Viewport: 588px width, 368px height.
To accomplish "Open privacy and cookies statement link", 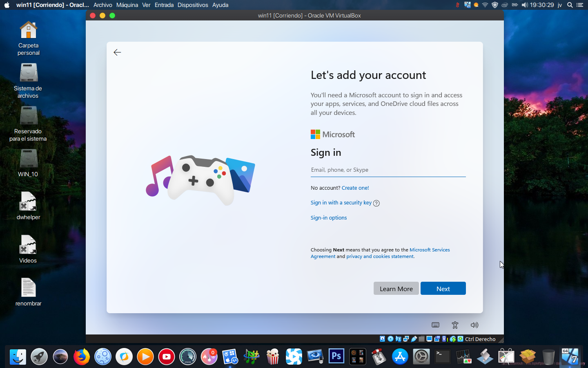I will (380, 256).
